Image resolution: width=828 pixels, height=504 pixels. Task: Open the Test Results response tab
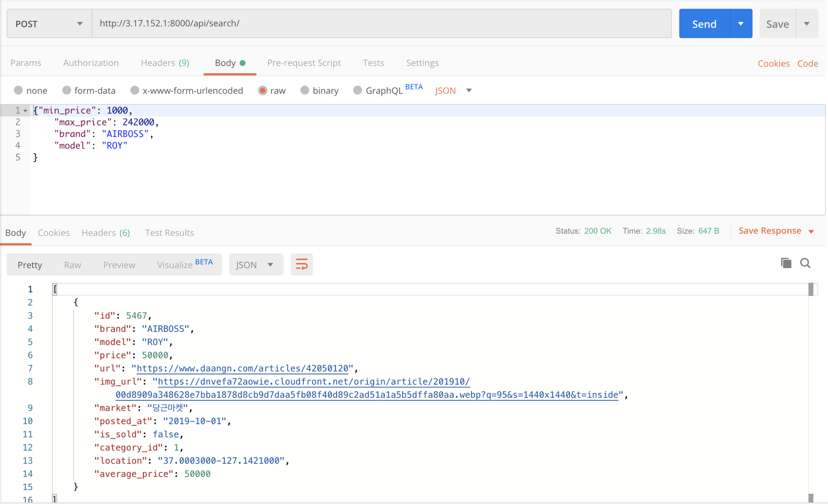(169, 233)
